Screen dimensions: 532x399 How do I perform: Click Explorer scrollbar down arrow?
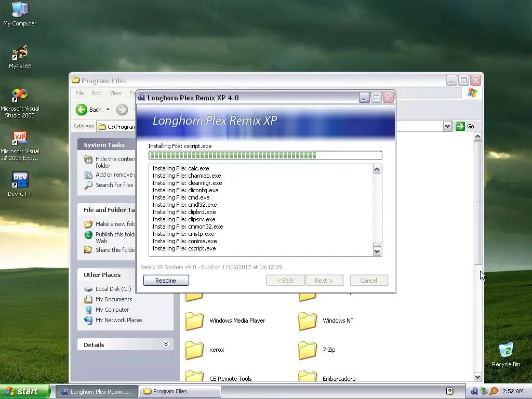[x=478, y=377]
